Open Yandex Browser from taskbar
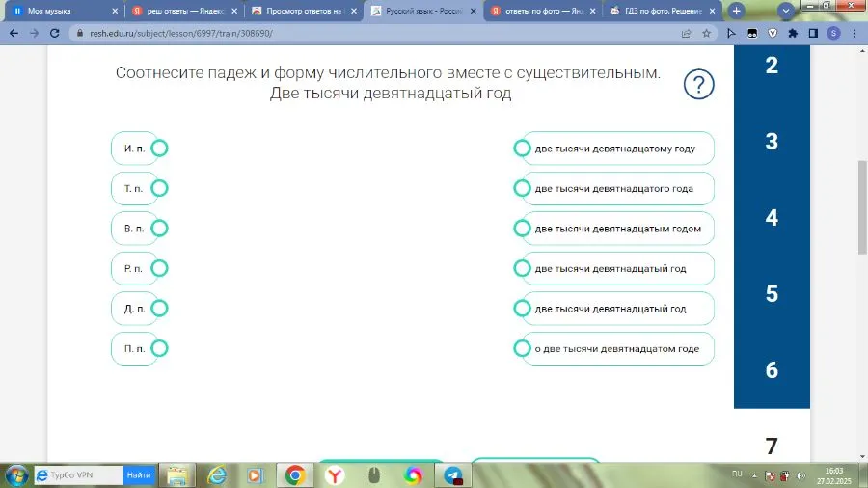This screenshot has width=868, height=488. tap(335, 475)
